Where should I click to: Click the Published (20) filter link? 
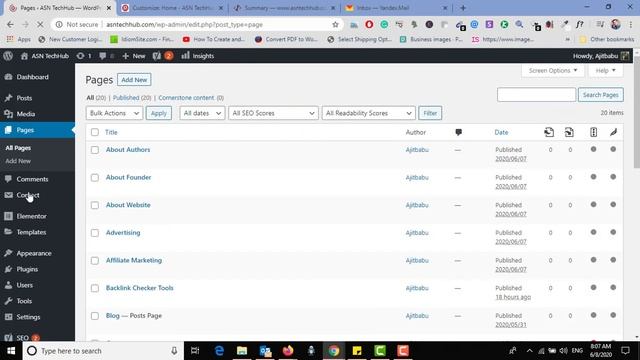(132, 98)
